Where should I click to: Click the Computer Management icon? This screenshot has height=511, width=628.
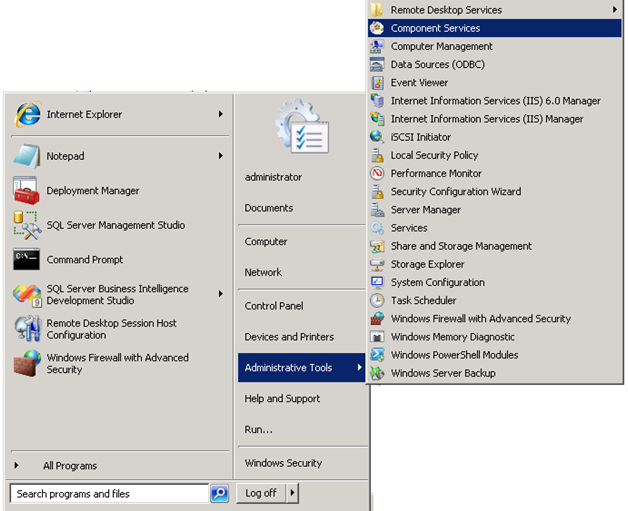377,46
